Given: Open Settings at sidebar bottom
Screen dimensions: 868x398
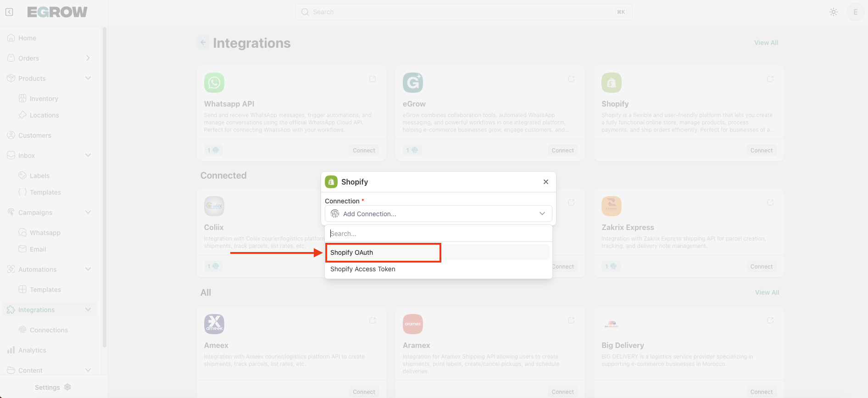Looking at the screenshot, I should pyautogui.click(x=53, y=387).
